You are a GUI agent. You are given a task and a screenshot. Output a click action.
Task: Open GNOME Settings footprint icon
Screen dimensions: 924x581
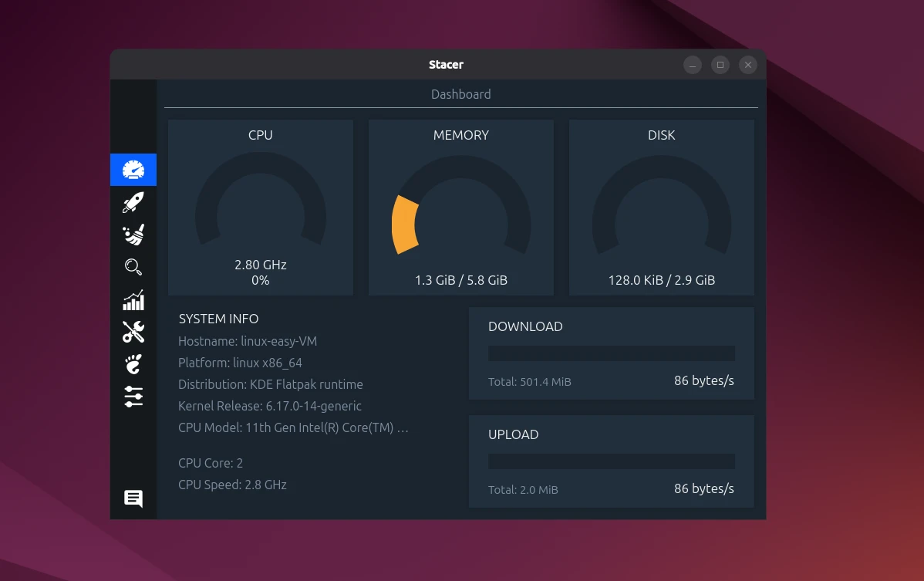coord(133,364)
